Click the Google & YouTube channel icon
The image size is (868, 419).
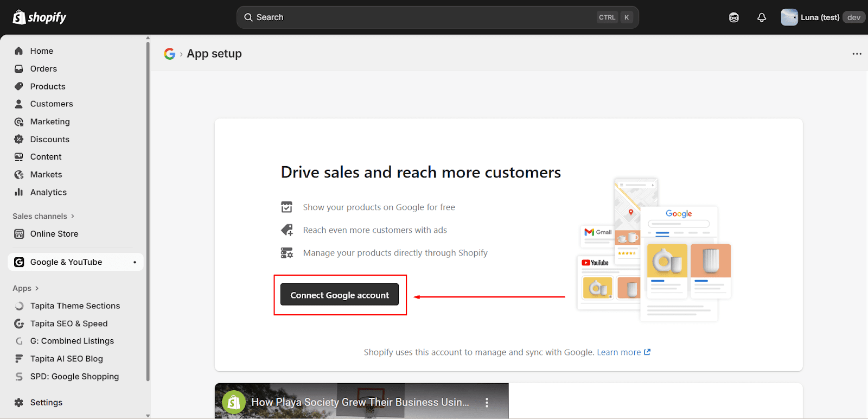click(x=19, y=262)
